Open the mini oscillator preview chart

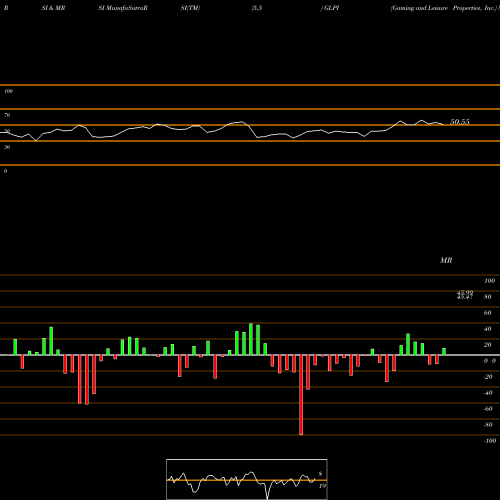click(x=247, y=479)
